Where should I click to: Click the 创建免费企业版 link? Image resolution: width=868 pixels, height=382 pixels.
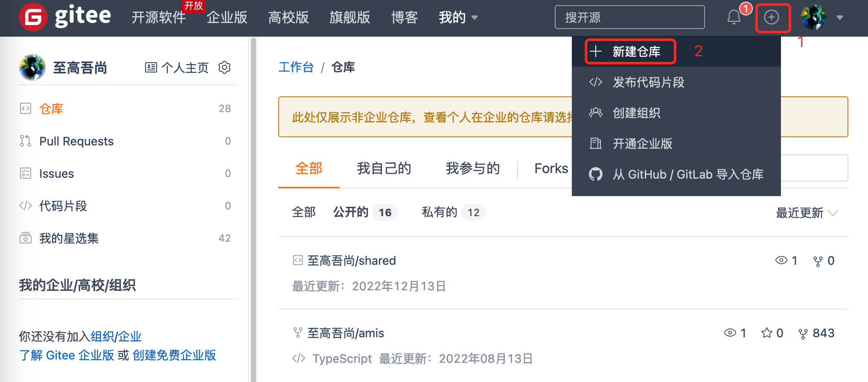pyautogui.click(x=174, y=355)
